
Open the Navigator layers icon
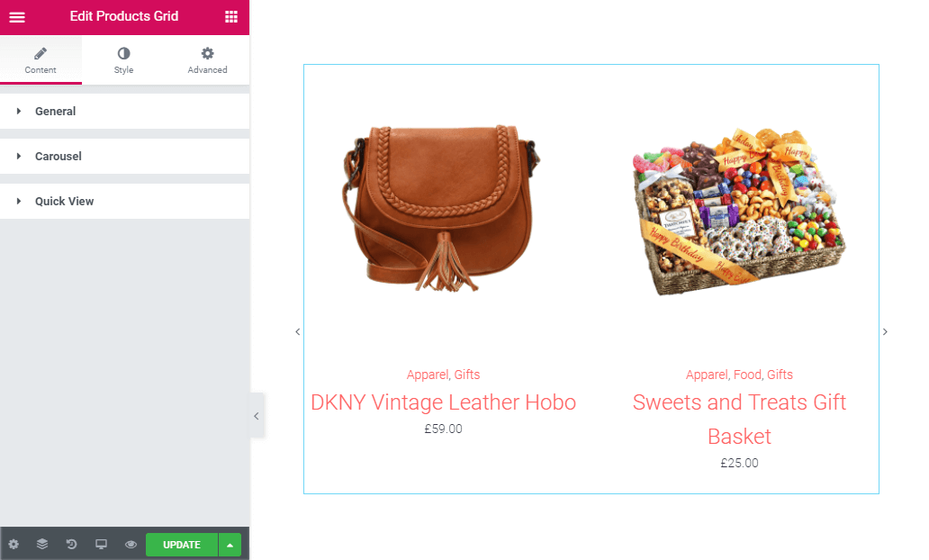coord(42,544)
